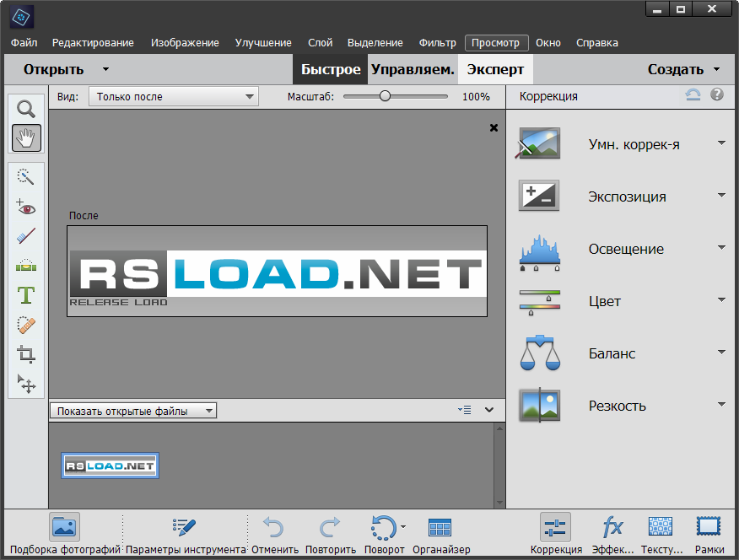
Task: Open the Слой menu
Action: tap(320, 43)
